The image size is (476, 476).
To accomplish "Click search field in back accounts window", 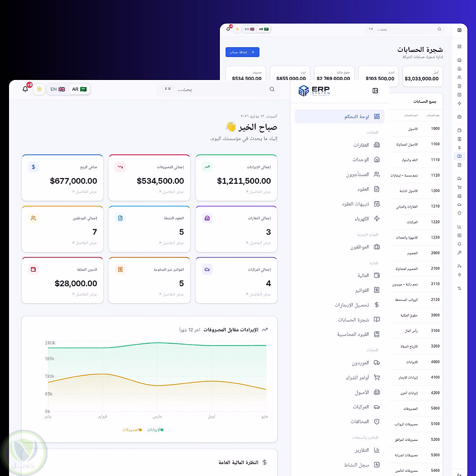I will pos(404,29).
